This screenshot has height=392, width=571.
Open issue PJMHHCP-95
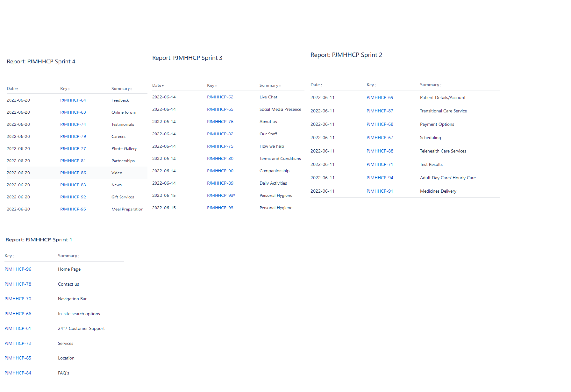click(73, 209)
